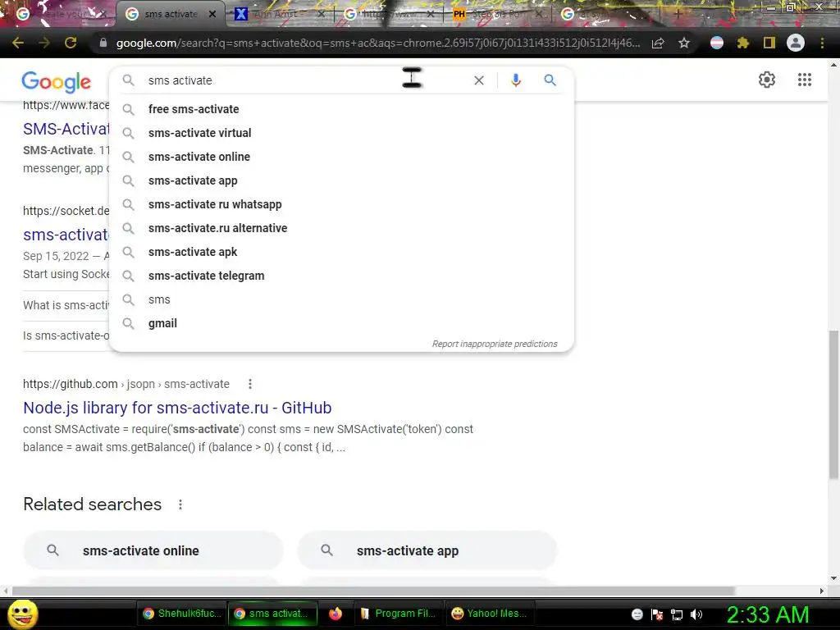Click the 2:33 AM clock

[768, 614]
